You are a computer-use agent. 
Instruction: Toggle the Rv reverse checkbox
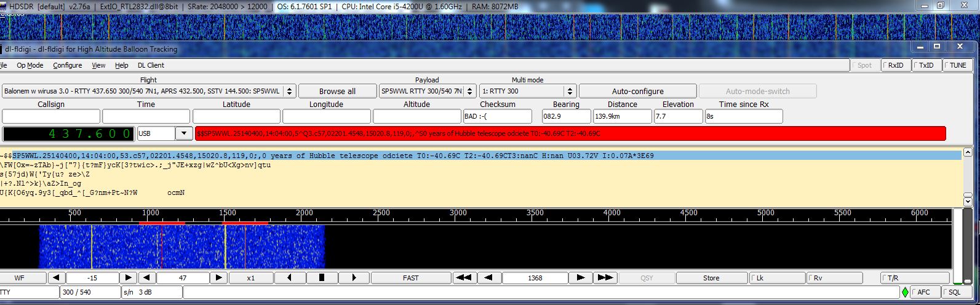pyautogui.click(x=834, y=278)
